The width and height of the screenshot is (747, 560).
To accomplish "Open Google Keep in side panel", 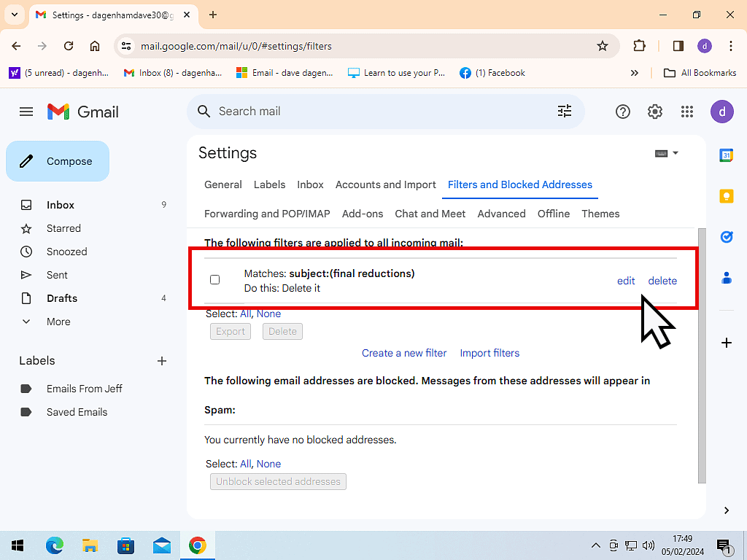I will click(726, 196).
